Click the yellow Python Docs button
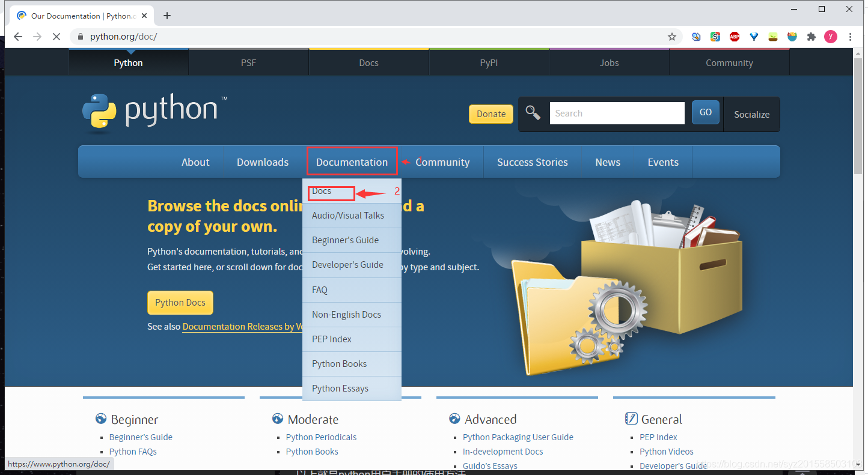Image resolution: width=868 pixels, height=475 pixels. 180,303
